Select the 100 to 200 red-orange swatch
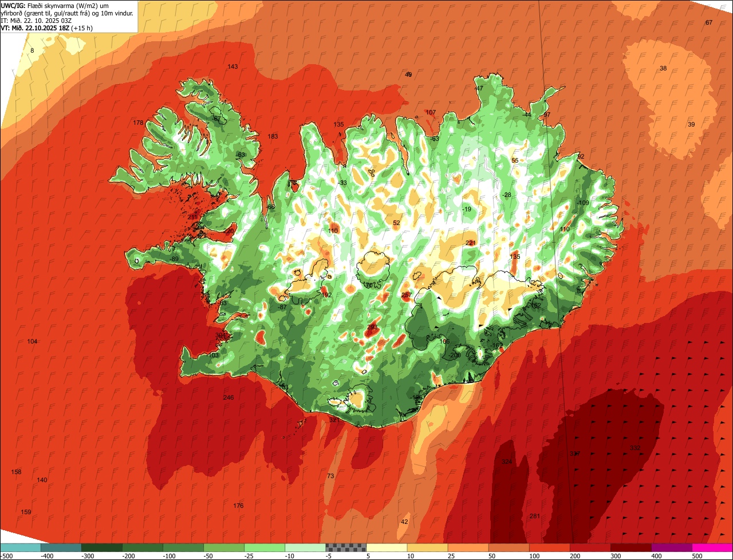Screen dimensions: 733x560 (x=549, y=547)
